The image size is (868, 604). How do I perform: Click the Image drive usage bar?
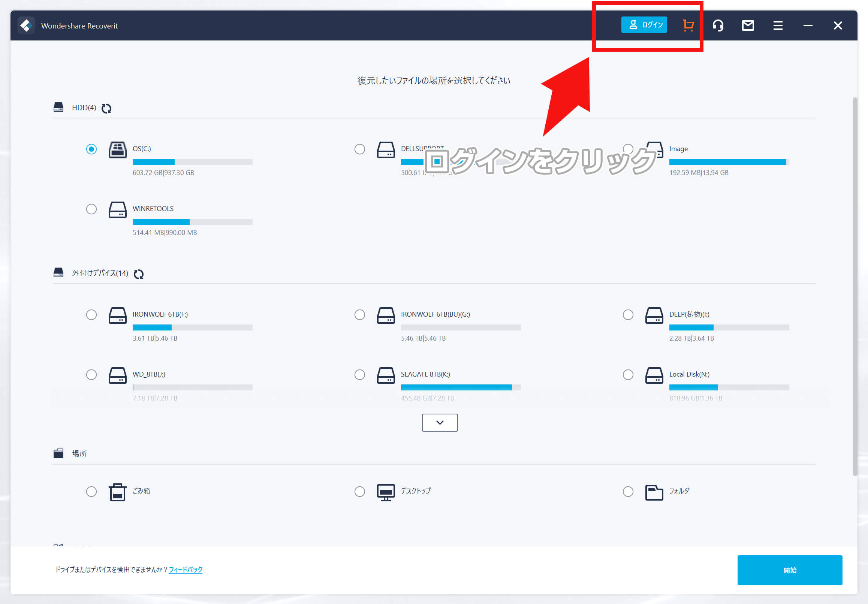pos(729,162)
